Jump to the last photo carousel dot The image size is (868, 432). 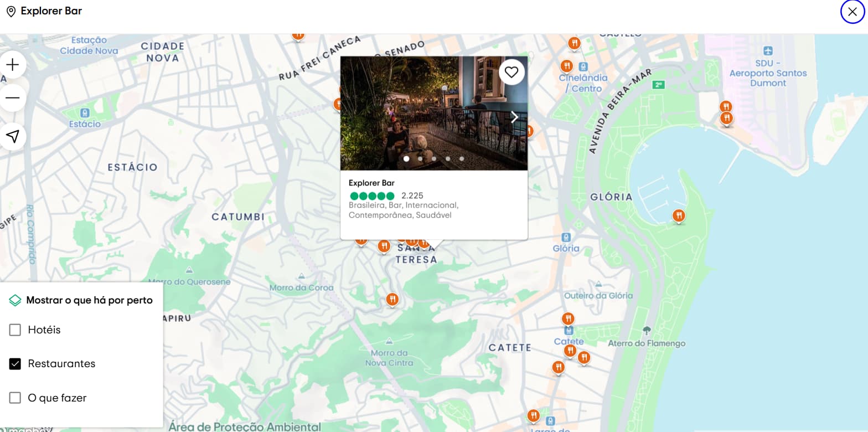click(x=462, y=159)
